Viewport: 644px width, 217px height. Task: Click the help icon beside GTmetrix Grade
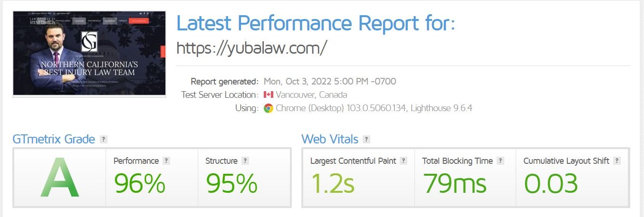click(x=104, y=140)
